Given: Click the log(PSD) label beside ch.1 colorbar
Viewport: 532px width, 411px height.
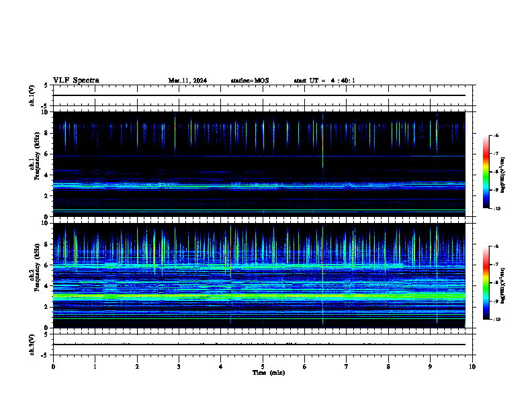Looking at the screenshot, I should 503,175.
